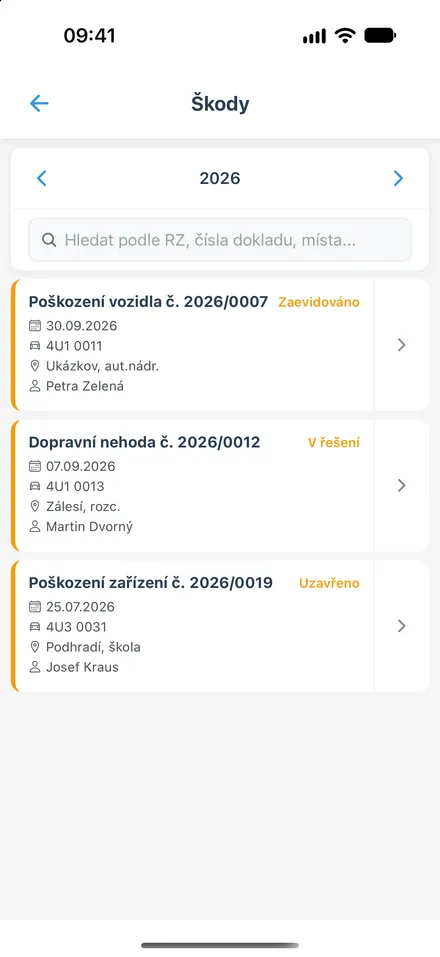Click person icon beside Martin Dvorný
The height and width of the screenshot is (957, 440).
coord(35,526)
